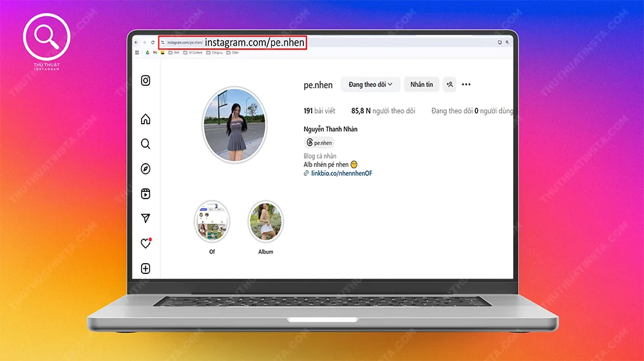Screen dimensions: 644x361
Task: Open the Threads badge pe.nhen
Action: tap(319, 142)
